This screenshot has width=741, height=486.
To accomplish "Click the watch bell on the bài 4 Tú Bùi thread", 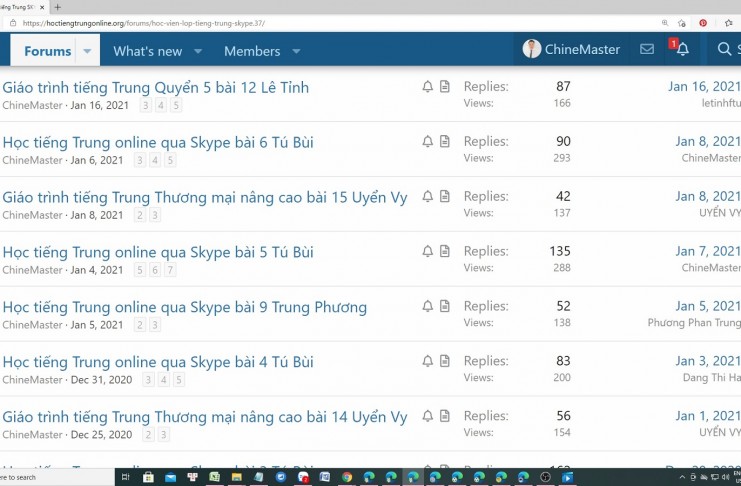I will 427,361.
